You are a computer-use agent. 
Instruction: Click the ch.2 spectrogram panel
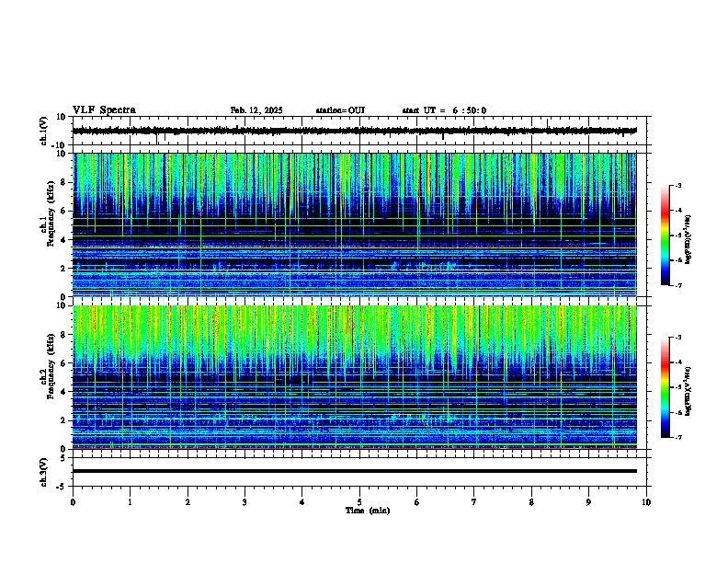[355, 377]
